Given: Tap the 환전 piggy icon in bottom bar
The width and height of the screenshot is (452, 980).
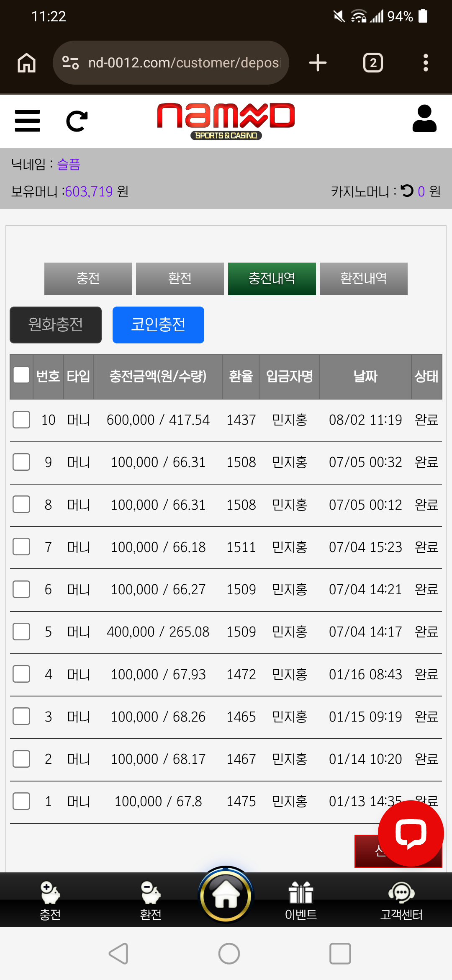Looking at the screenshot, I should tap(151, 900).
